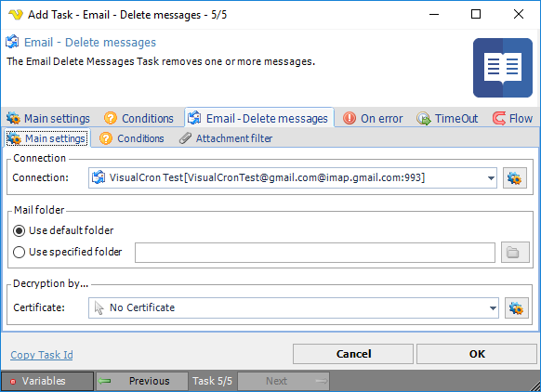The image size is (541, 392).
Task: Click the Attachment filter paperclip icon
Action: [185, 138]
